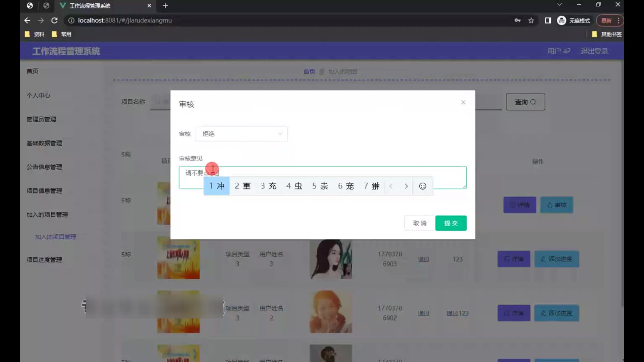Close the 审核 dialog with X icon
Viewport: 644px width, 362px height.
pos(463,102)
